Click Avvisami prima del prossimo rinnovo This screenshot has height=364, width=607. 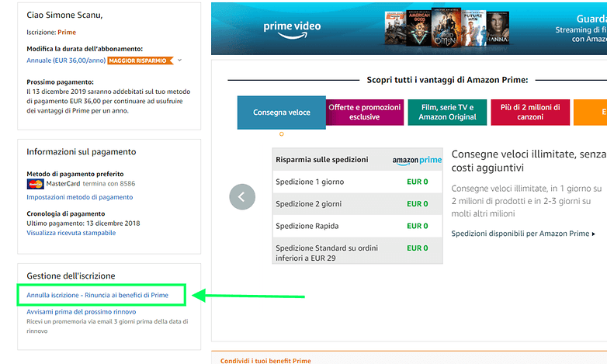82,312
